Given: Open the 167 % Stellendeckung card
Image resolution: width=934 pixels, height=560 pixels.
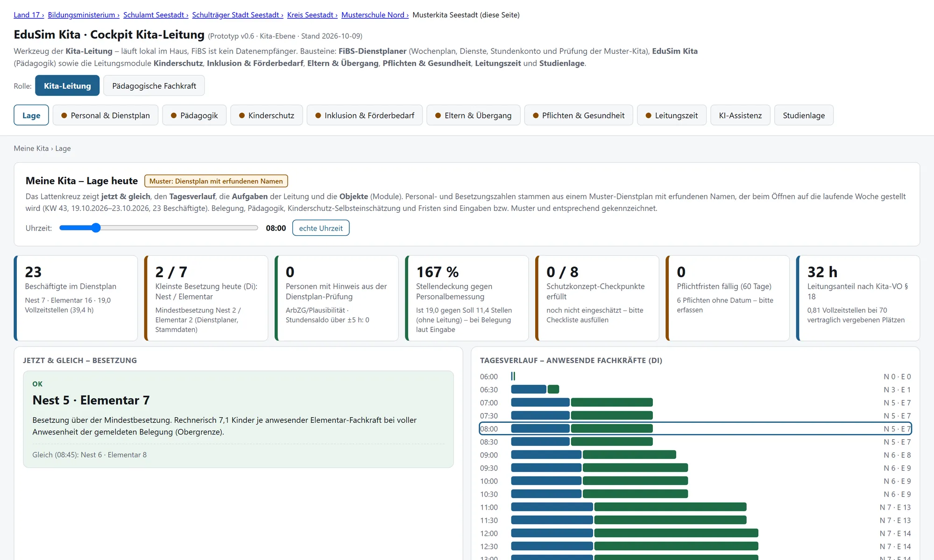Looking at the screenshot, I should coord(467,298).
